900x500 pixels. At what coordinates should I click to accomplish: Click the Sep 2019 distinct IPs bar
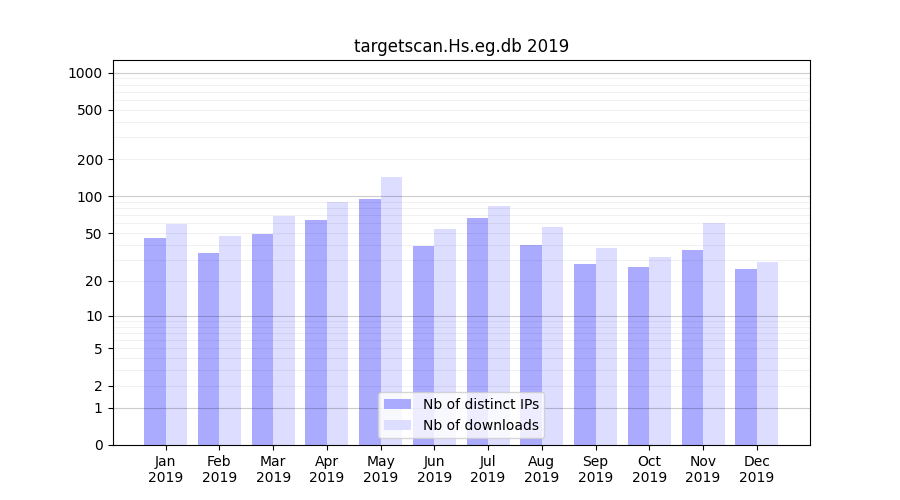(585, 354)
